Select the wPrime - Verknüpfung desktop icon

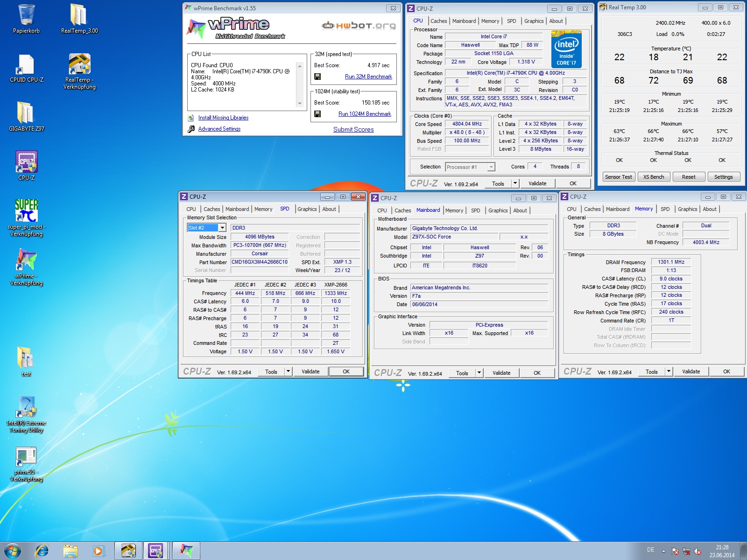coord(26,267)
